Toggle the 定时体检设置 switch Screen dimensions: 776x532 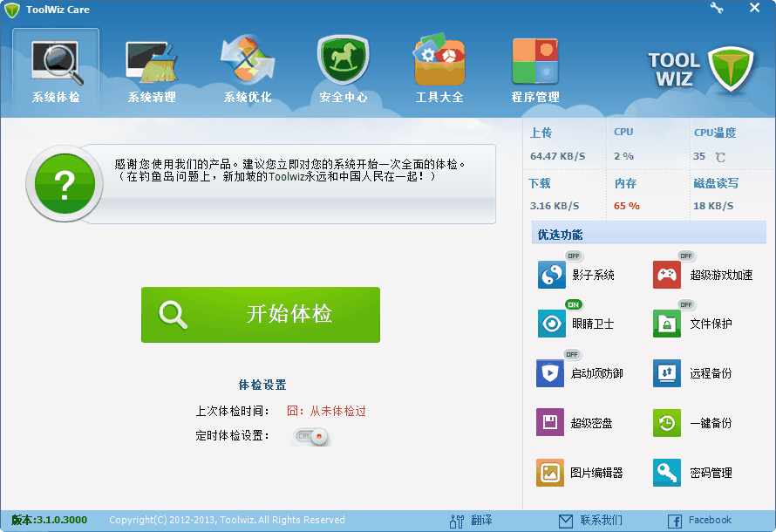click(310, 436)
